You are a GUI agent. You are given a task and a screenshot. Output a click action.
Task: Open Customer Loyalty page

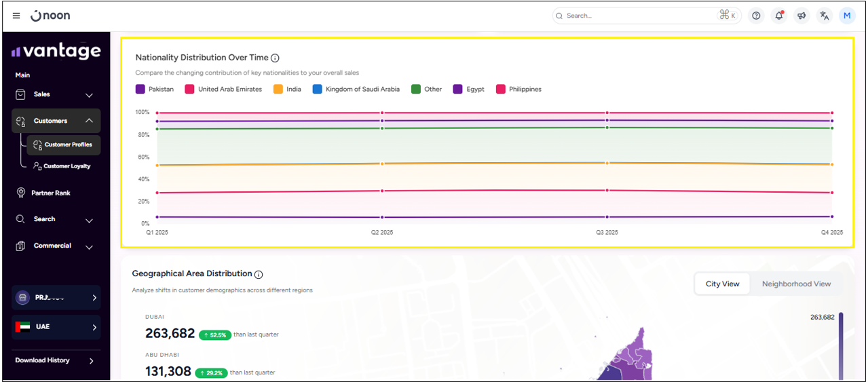click(67, 166)
